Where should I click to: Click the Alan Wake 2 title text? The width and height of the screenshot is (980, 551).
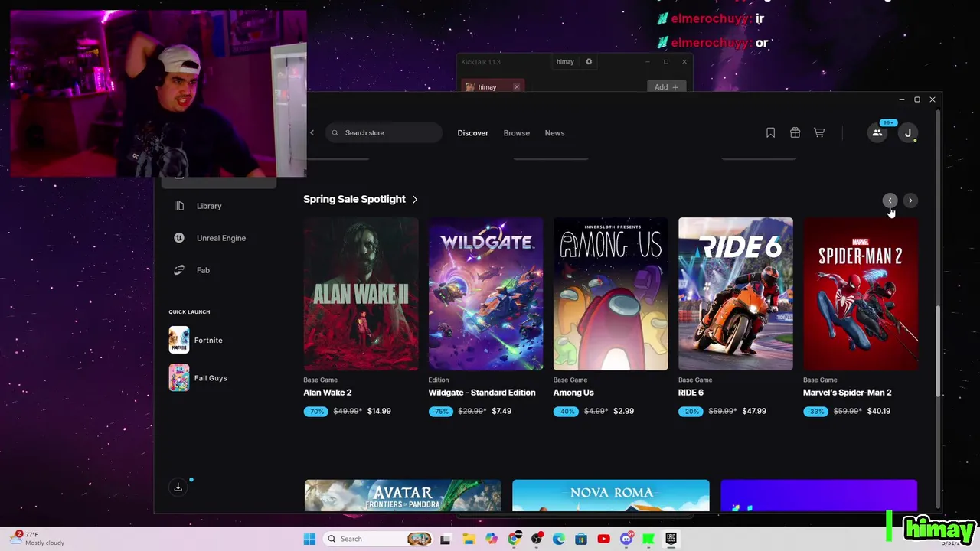coord(327,393)
